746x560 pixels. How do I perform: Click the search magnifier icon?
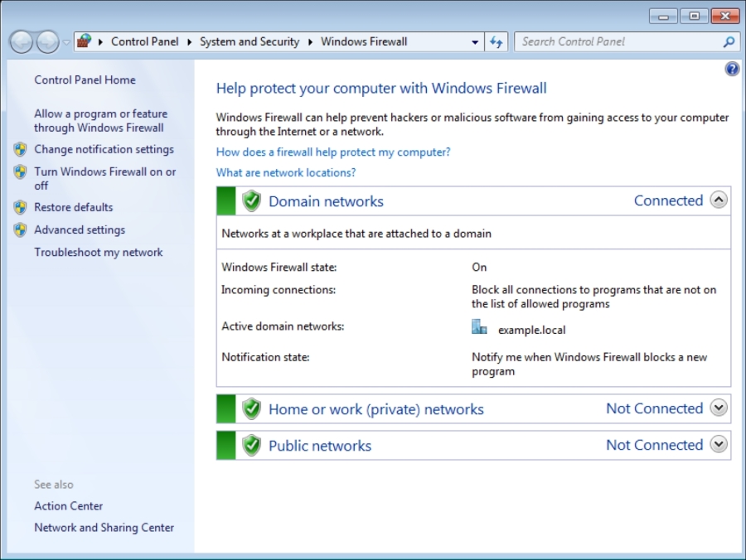click(729, 41)
